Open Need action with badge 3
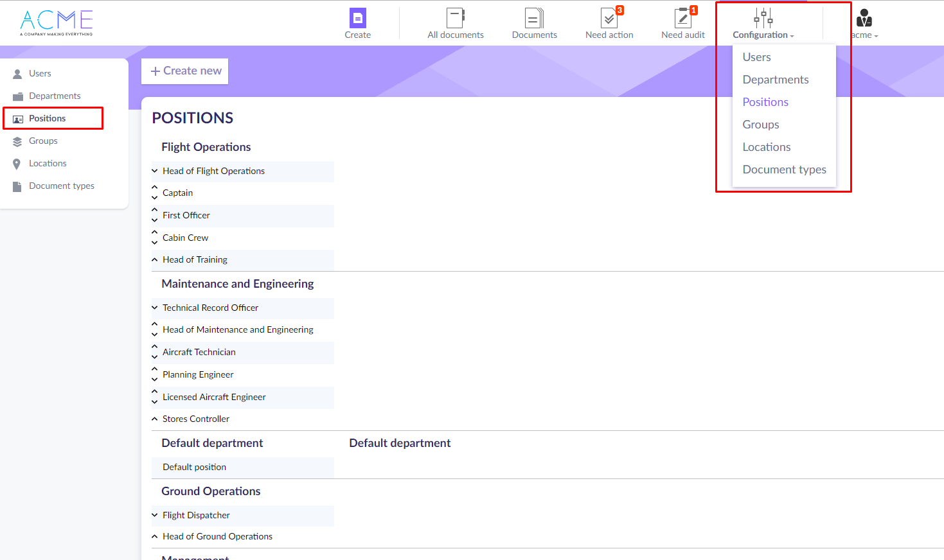The height and width of the screenshot is (560, 944). (609, 18)
